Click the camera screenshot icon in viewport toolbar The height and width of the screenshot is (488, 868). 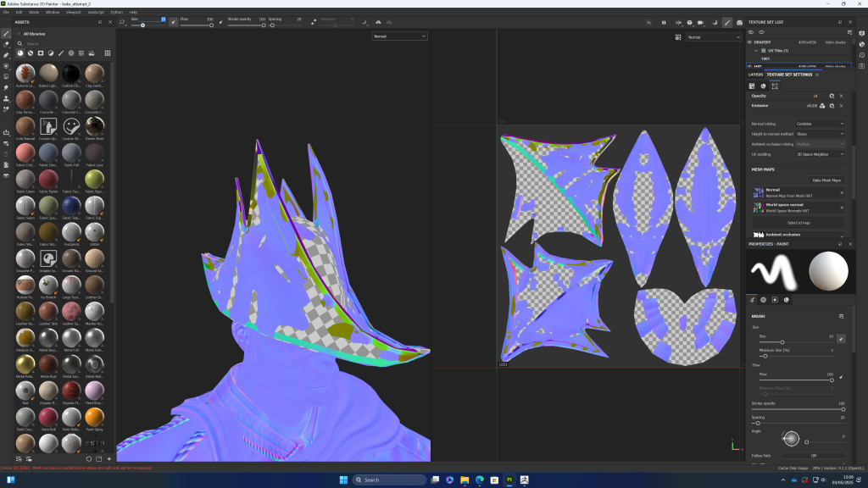point(740,22)
